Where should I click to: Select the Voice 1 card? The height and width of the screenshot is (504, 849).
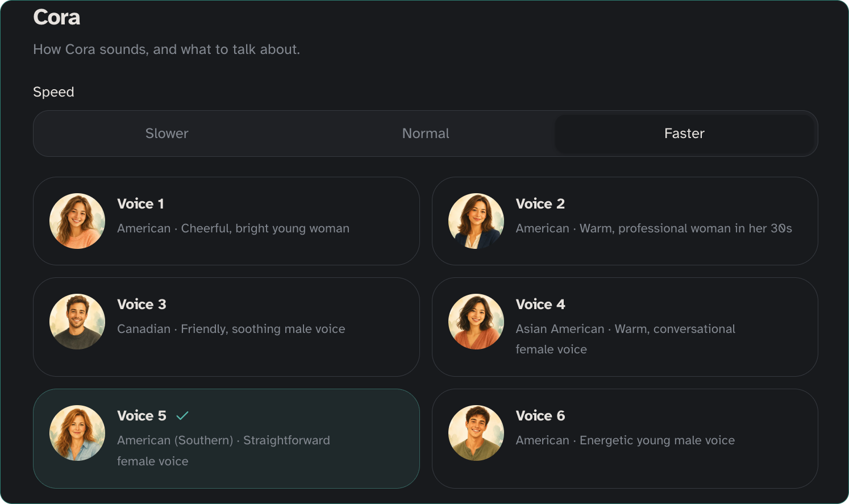(x=226, y=221)
